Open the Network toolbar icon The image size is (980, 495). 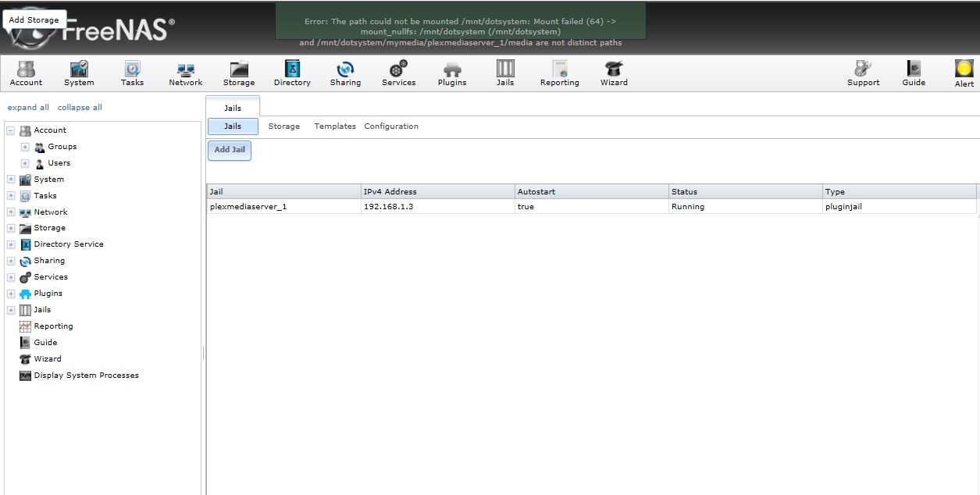pos(186,73)
